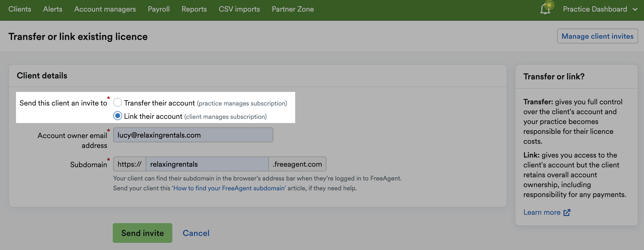Click the https:// prefix of the Subdomain field
644x250 pixels.
[129, 164]
